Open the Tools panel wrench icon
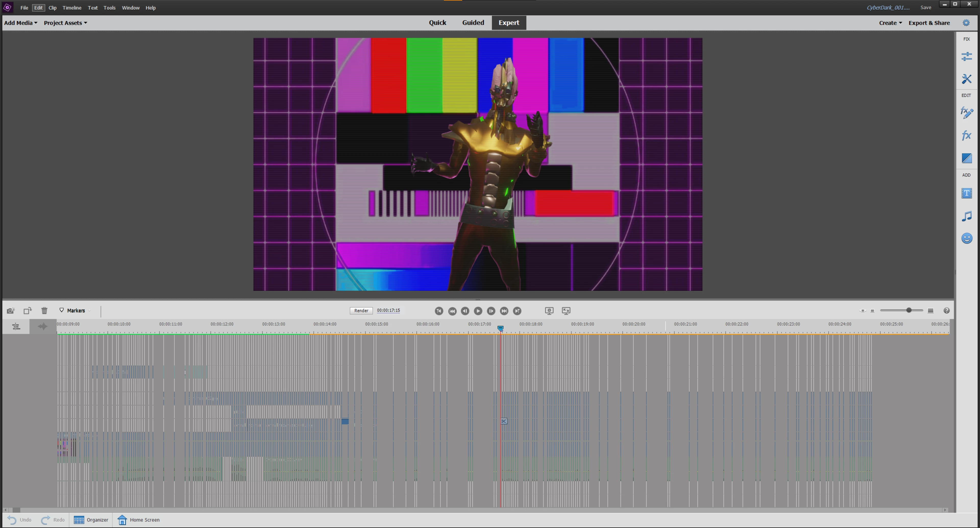Viewport: 980px width, 528px height. [x=966, y=79]
